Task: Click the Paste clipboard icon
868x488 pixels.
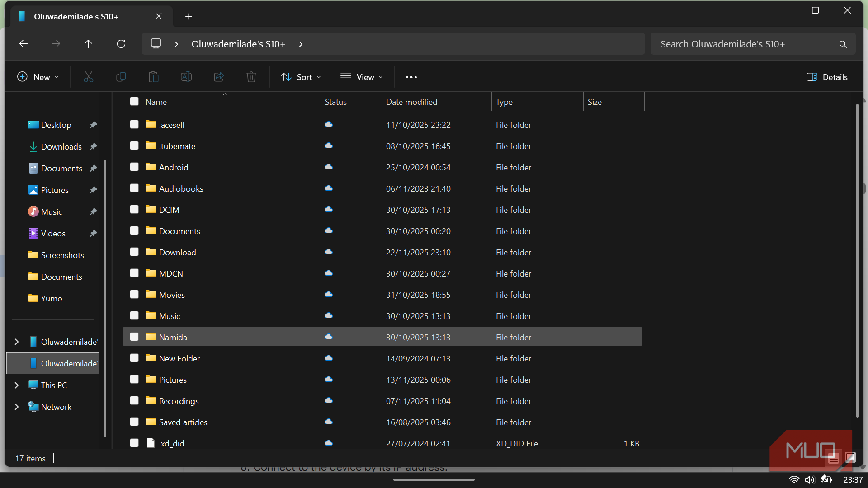Action: (154, 77)
